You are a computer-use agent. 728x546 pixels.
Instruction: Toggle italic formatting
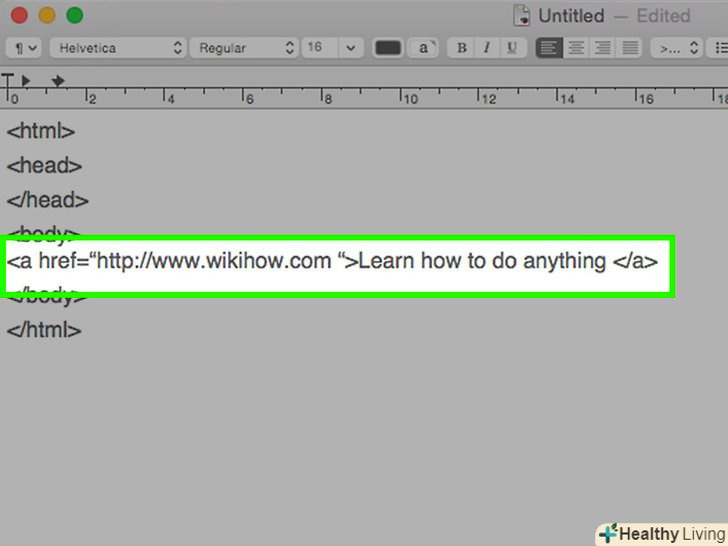tap(487, 48)
